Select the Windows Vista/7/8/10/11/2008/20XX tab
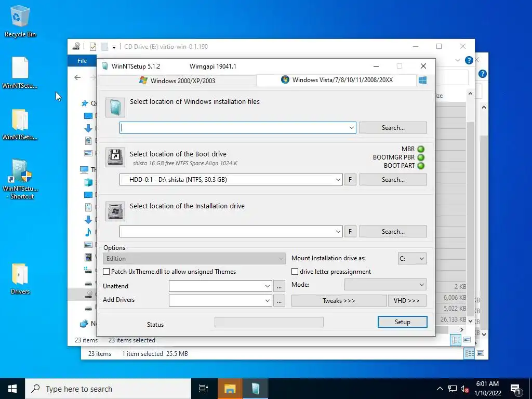532x399 pixels. pos(337,80)
